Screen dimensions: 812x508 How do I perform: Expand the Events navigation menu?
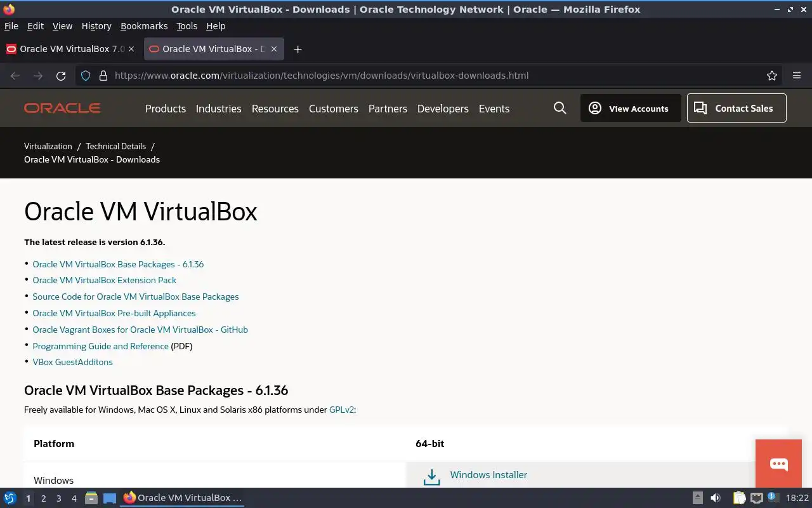494,109
